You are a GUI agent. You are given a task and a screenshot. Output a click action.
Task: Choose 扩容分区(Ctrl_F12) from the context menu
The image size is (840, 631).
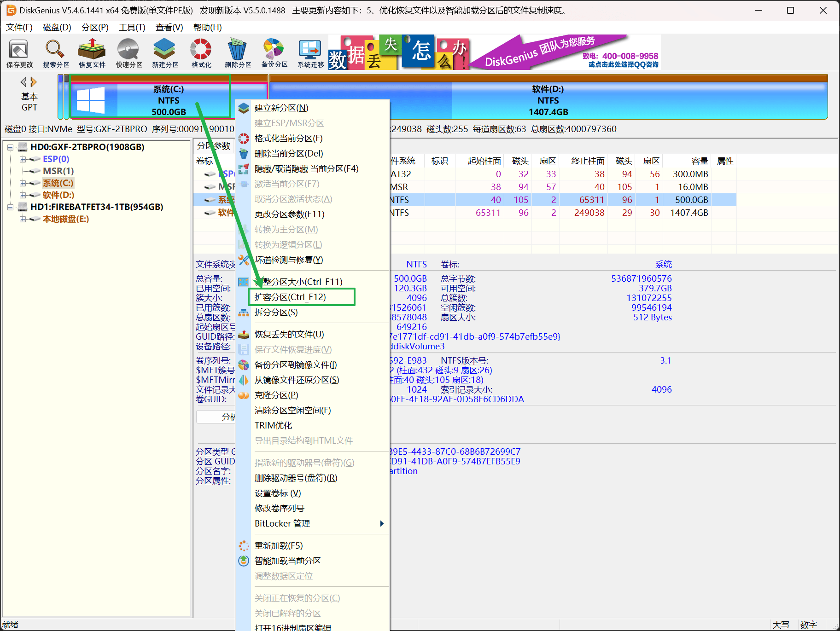pyautogui.click(x=290, y=297)
